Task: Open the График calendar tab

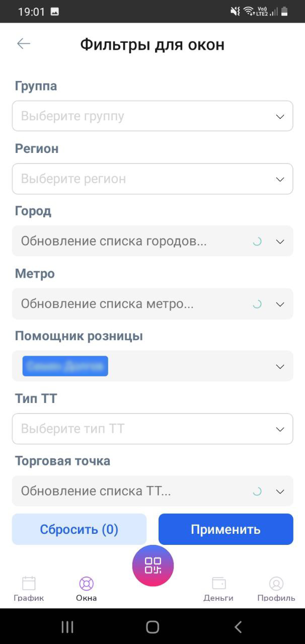Action: [29, 589]
